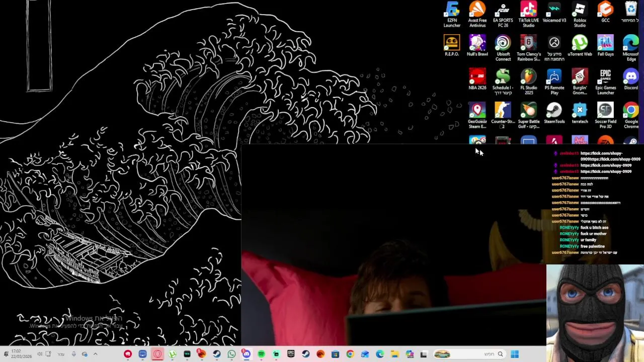This screenshot has width=644, height=362.
Task: Click the GeoGuessr Steam Edition desktop icon
Action: pos(477,116)
